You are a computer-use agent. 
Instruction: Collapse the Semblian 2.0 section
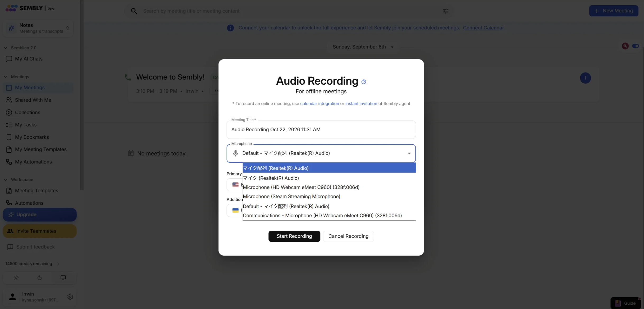(6, 48)
